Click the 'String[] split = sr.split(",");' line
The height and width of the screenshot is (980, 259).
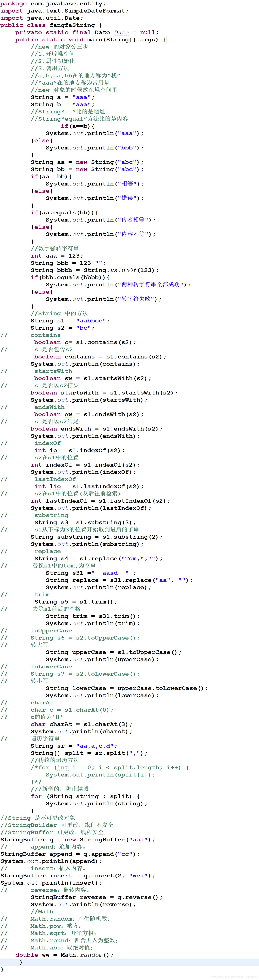tap(89, 753)
